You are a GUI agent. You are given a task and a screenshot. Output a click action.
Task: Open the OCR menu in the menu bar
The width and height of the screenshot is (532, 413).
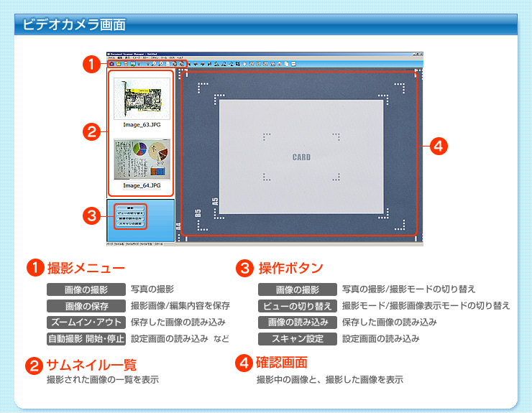point(172,57)
